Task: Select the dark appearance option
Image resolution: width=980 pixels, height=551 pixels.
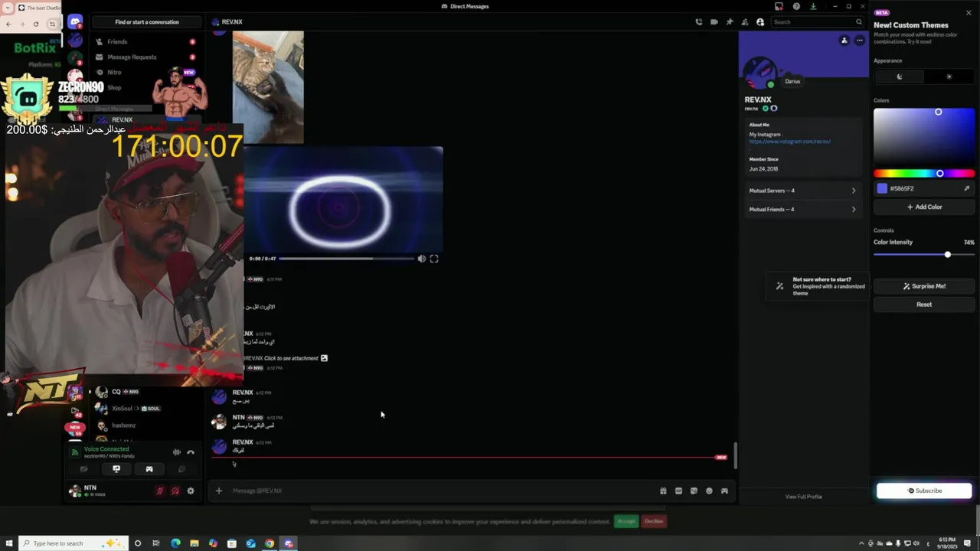Action: [900, 77]
